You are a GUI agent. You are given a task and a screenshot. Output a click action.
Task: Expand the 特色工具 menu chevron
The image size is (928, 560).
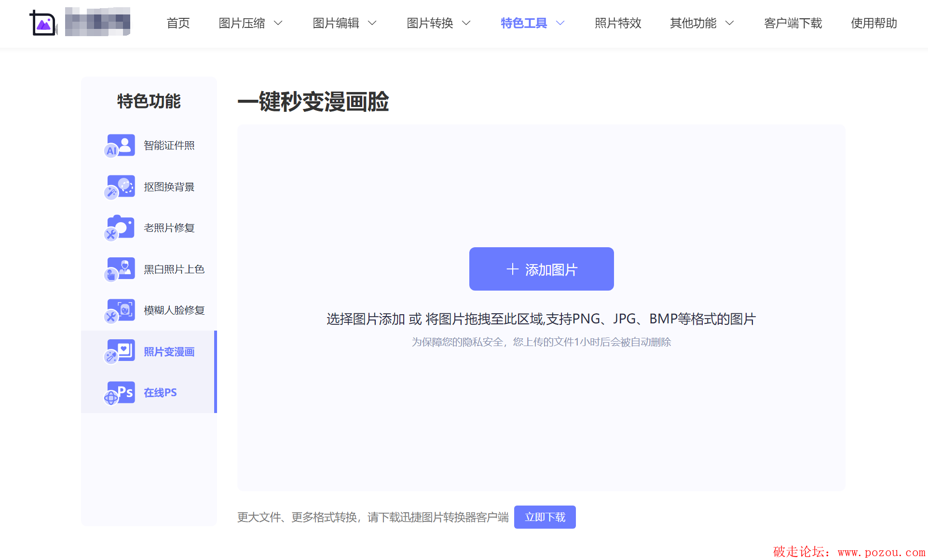coord(560,23)
